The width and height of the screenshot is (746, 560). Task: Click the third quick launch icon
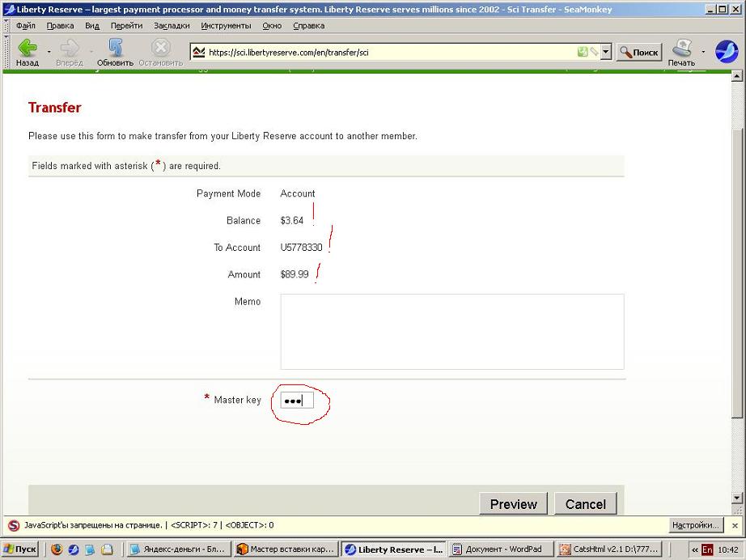point(90,549)
